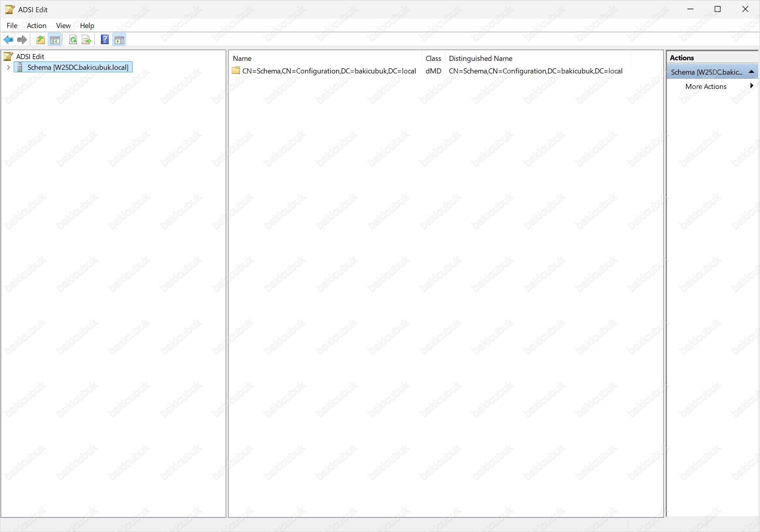Click the folder icon of CN=Schema row

tap(236, 70)
